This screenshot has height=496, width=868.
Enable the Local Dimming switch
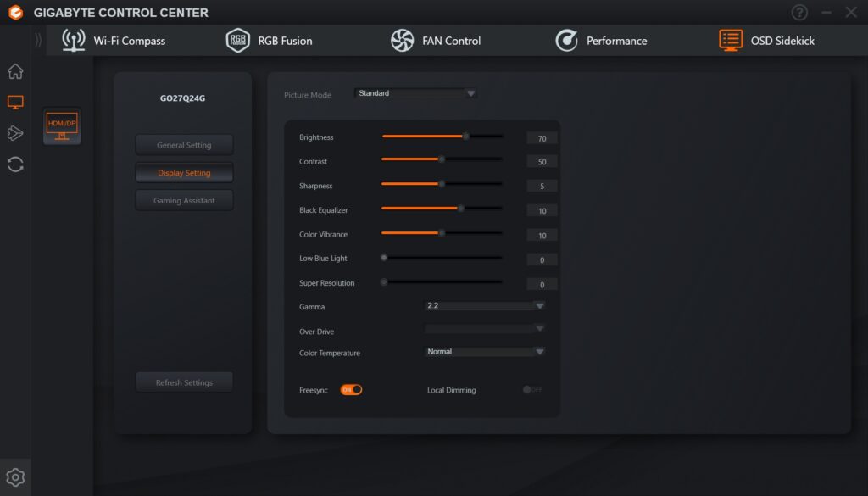(532, 390)
